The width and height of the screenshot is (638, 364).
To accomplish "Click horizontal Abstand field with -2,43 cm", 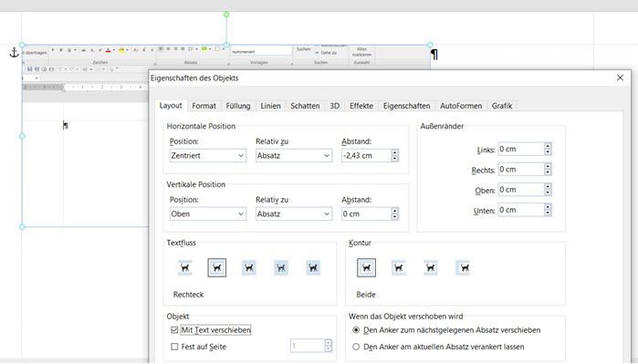I will click(366, 156).
